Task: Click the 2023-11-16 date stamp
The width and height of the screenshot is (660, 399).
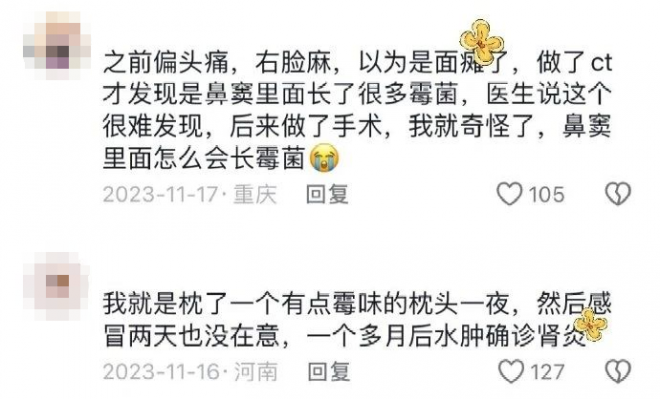Action: [161, 372]
